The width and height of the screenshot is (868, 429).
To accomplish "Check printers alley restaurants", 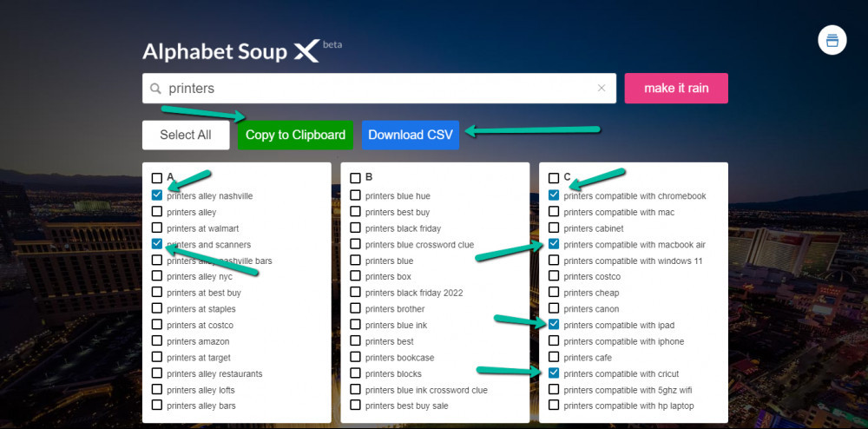I will pyautogui.click(x=156, y=373).
